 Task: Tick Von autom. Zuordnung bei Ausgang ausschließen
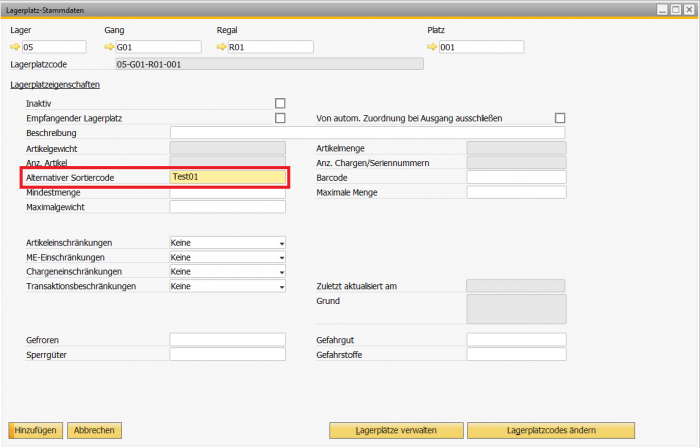(x=560, y=118)
